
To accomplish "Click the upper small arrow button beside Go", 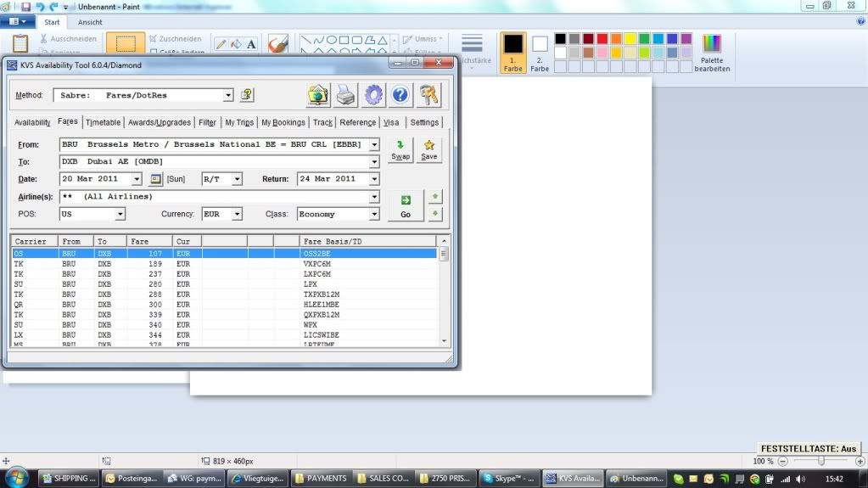I will click(435, 197).
